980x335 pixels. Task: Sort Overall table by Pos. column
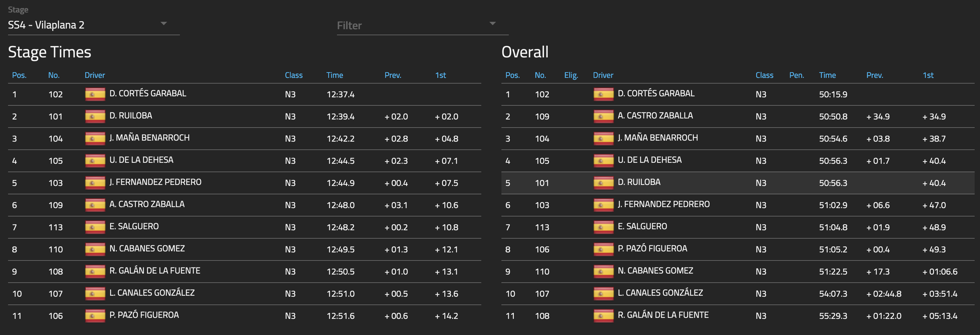pos(512,75)
